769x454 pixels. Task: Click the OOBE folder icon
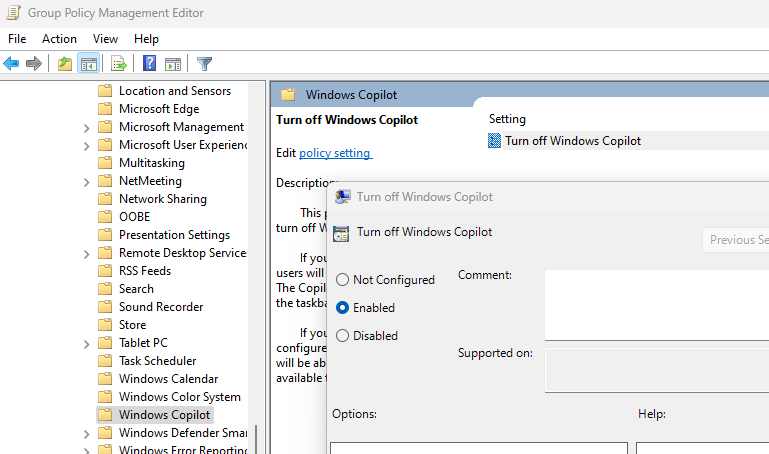[x=105, y=217]
